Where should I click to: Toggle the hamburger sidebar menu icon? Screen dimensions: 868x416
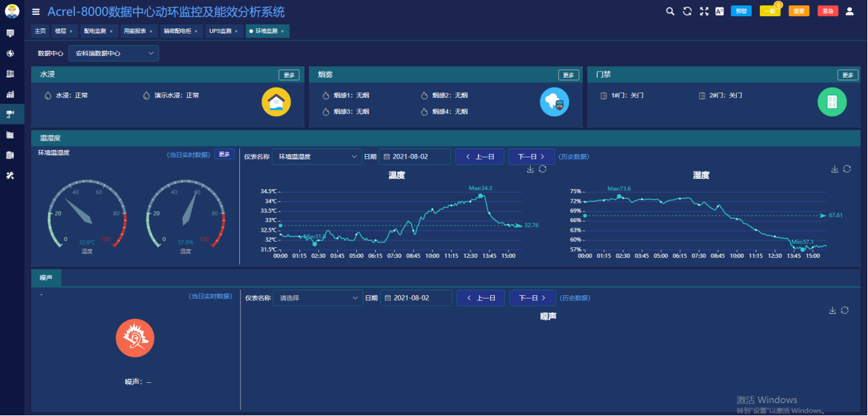pyautogui.click(x=36, y=11)
